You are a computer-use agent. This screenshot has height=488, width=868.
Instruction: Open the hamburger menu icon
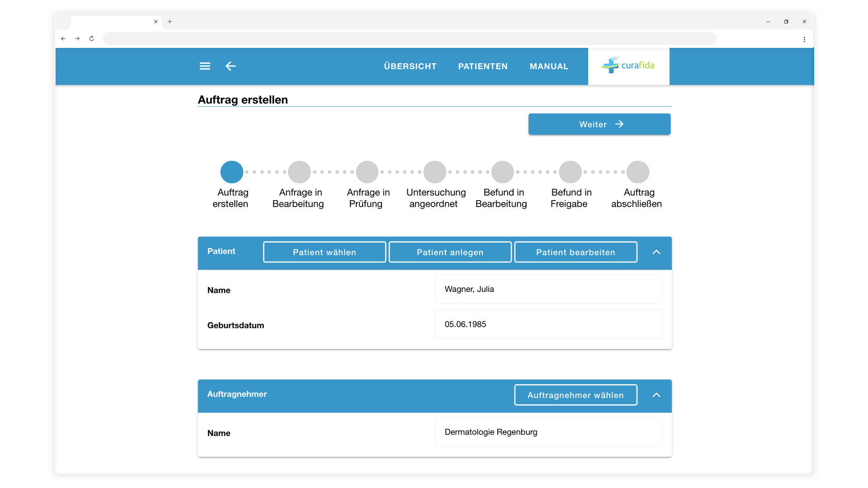205,66
